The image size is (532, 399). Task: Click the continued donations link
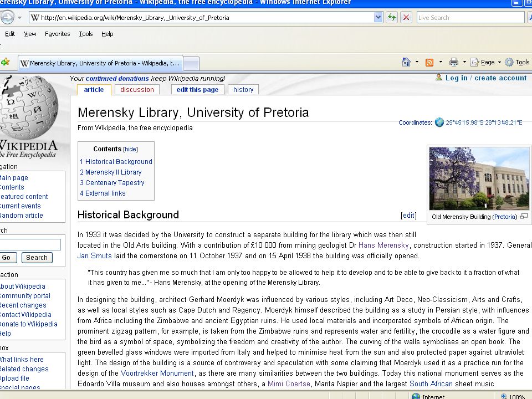[x=117, y=78]
